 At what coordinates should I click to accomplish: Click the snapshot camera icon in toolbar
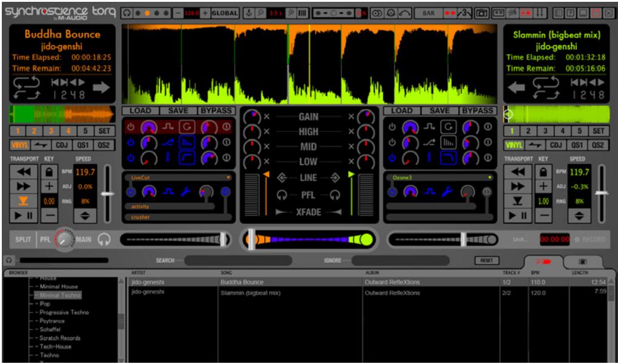click(x=481, y=13)
